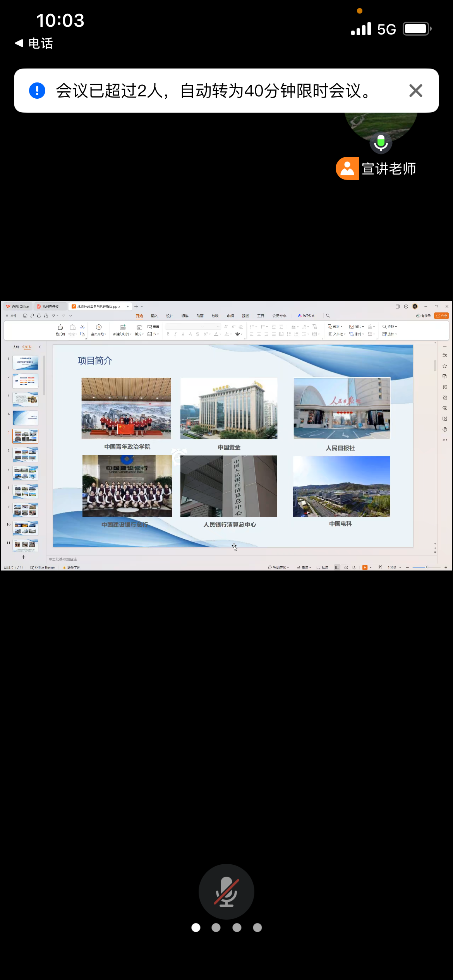Click the orange 分享 share button
The height and width of the screenshot is (980, 453).
(x=441, y=316)
